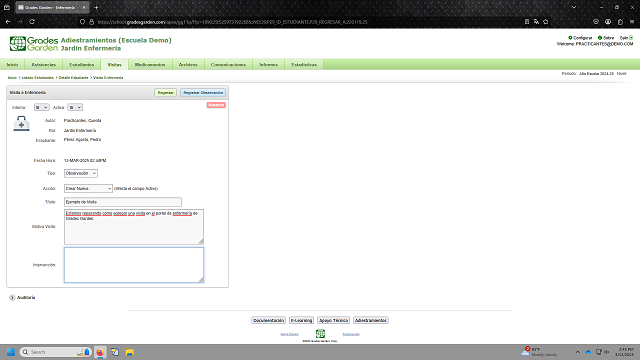Viewport: 640px width, 360px height.
Task: Click the Sobre green info icon
Action: [600, 38]
